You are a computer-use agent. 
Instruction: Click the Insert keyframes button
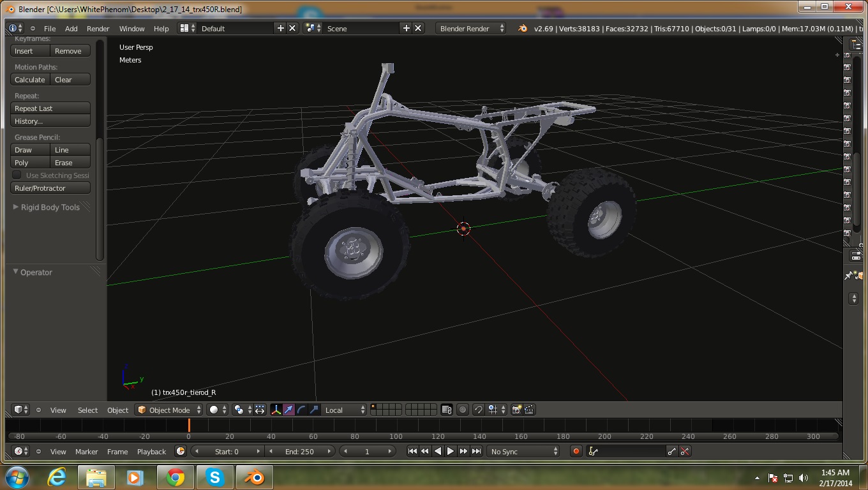click(x=31, y=50)
